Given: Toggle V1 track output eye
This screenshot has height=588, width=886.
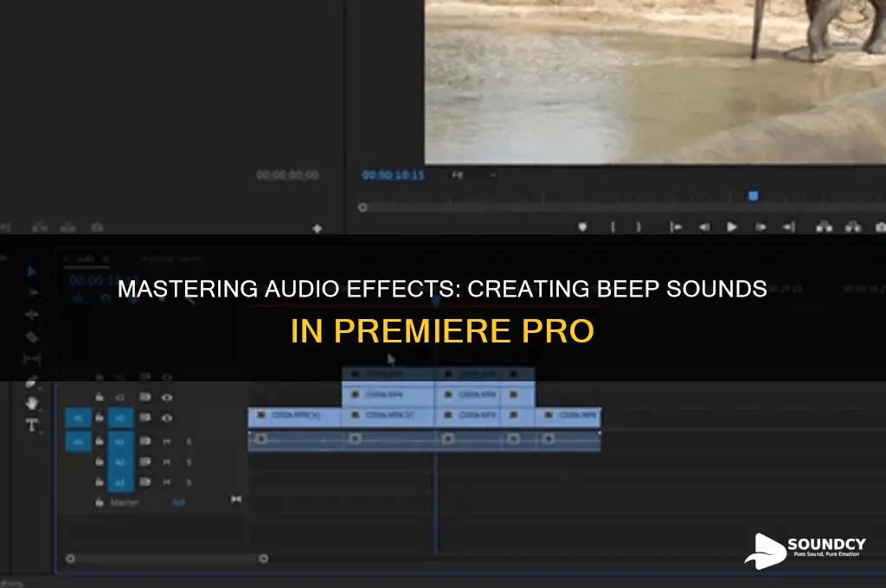Looking at the screenshot, I should [x=167, y=419].
